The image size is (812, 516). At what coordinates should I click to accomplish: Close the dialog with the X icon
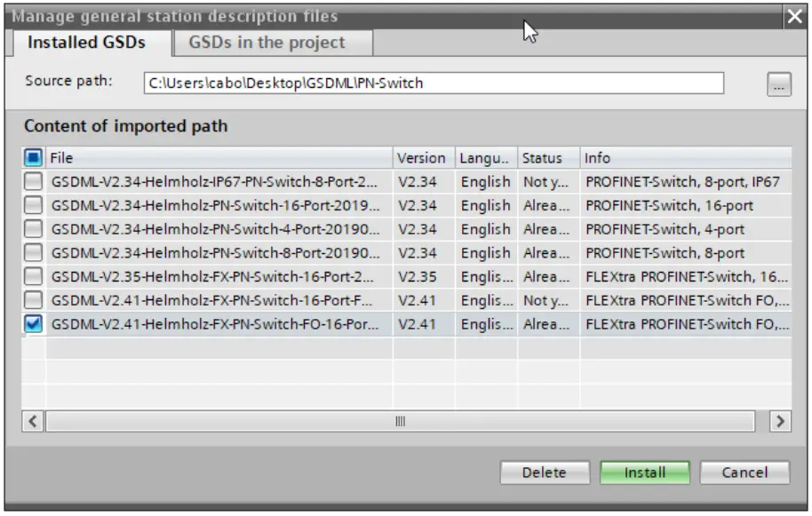tap(795, 17)
